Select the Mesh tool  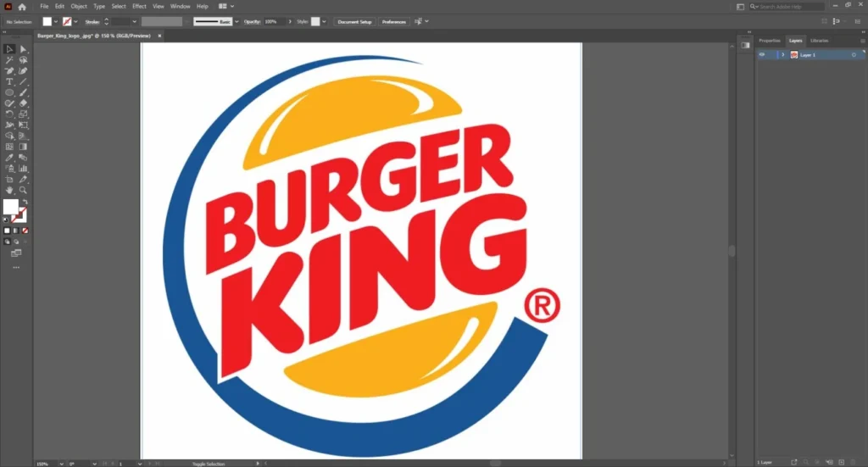[x=9, y=147]
